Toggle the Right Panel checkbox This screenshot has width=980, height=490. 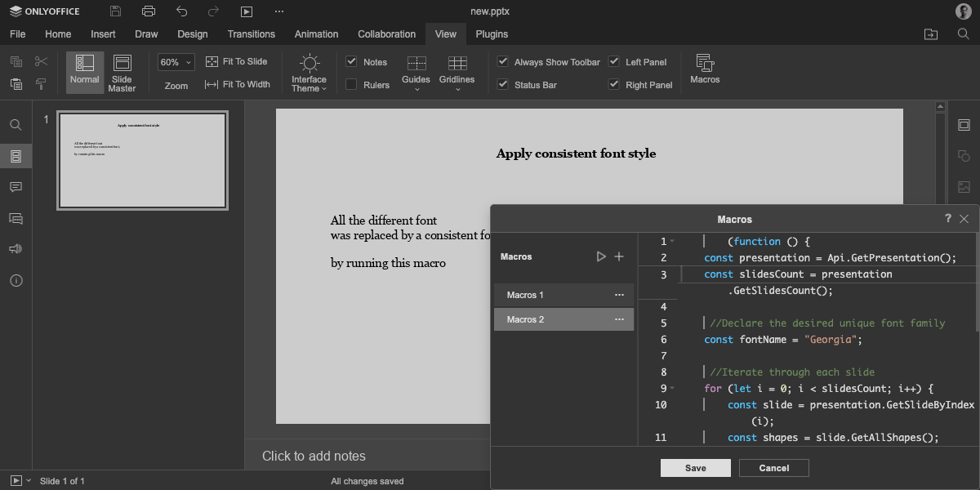pos(614,84)
